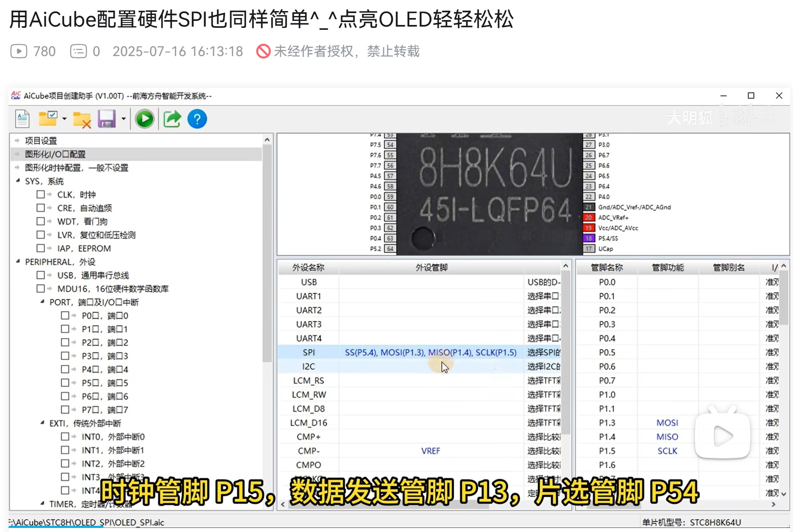Click the purple save disk icon

coord(106,119)
